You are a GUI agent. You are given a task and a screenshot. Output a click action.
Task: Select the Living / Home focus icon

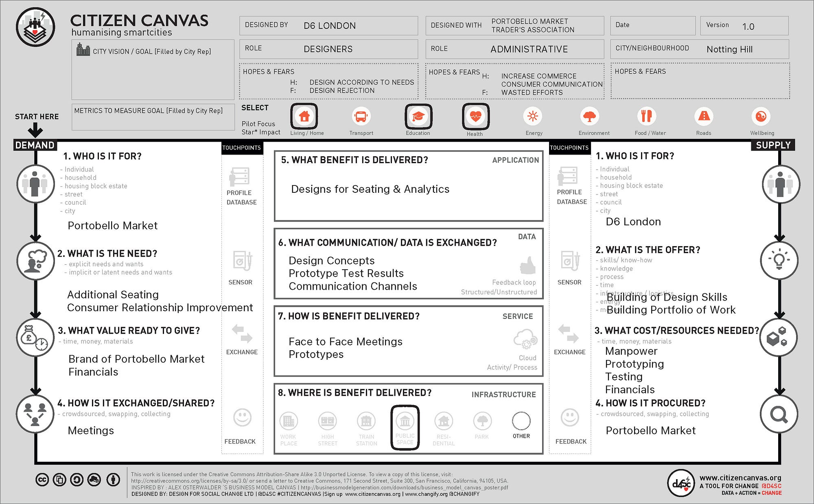(304, 116)
